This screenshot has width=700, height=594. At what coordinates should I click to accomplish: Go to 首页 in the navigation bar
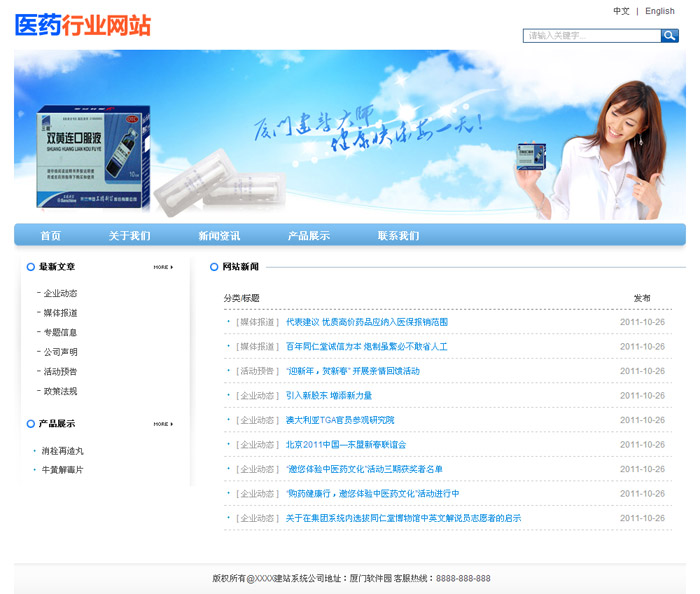(x=50, y=236)
